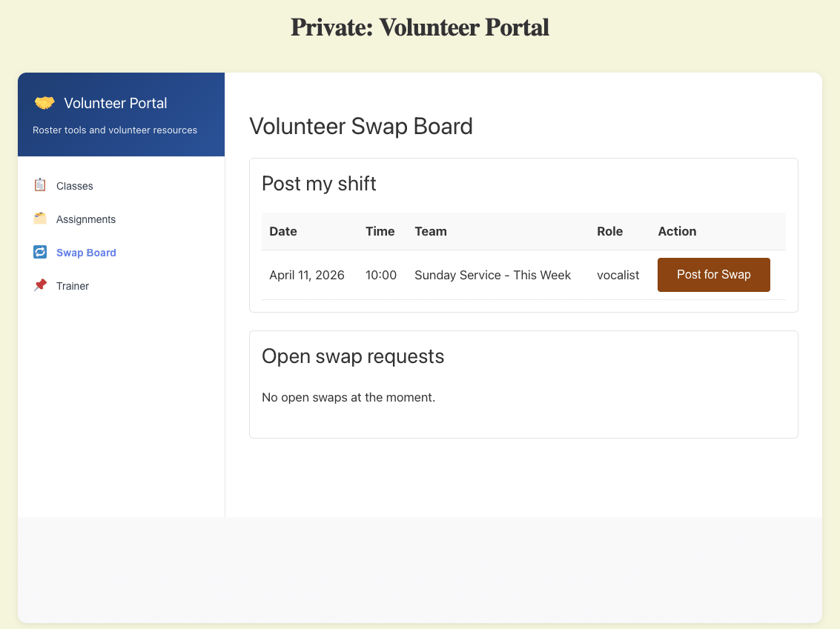Screen dimensions: 840x629
Task: Click the clipboard icon beside Classes
Action: point(40,185)
